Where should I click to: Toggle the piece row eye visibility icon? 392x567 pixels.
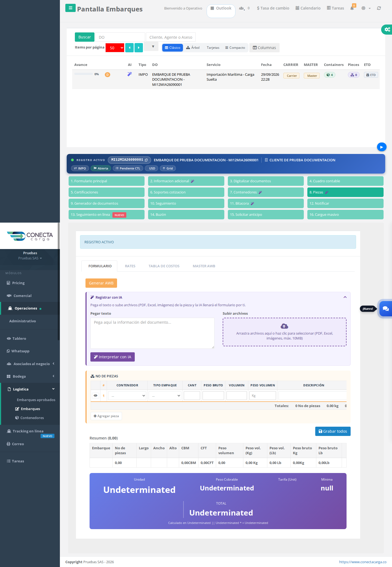point(96,395)
